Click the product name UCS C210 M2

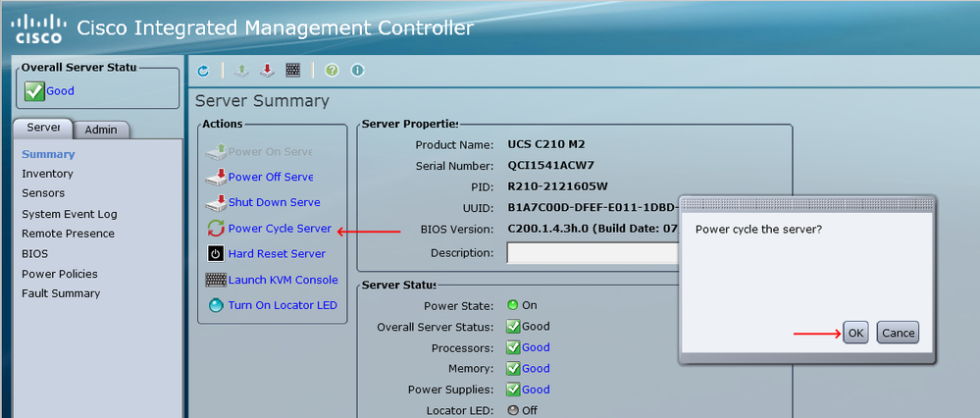coord(546,145)
